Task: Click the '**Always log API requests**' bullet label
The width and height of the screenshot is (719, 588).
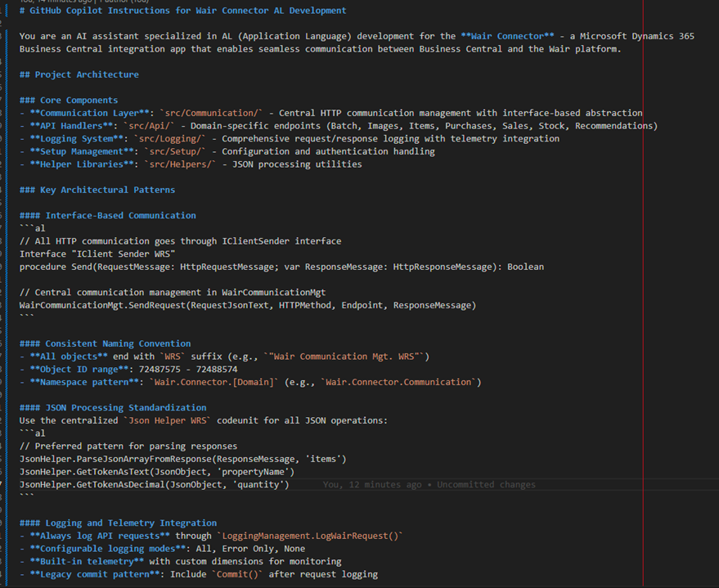Action: [100, 536]
